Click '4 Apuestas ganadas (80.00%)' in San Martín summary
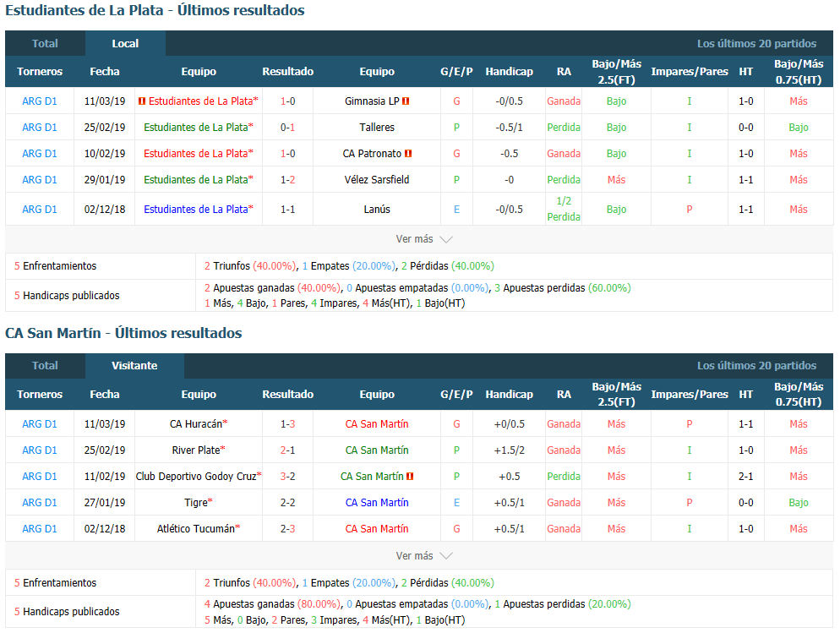Viewport: 840px width, 633px height. pos(271,604)
